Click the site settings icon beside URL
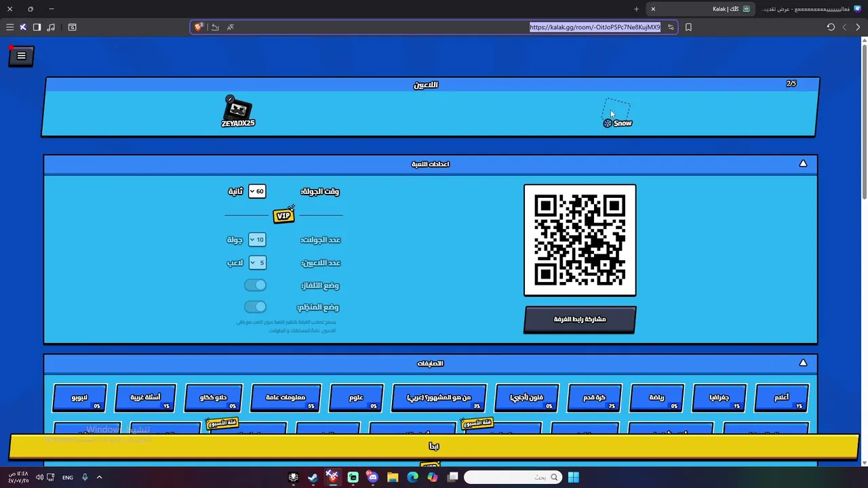The image size is (868, 488). click(x=671, y=27)
